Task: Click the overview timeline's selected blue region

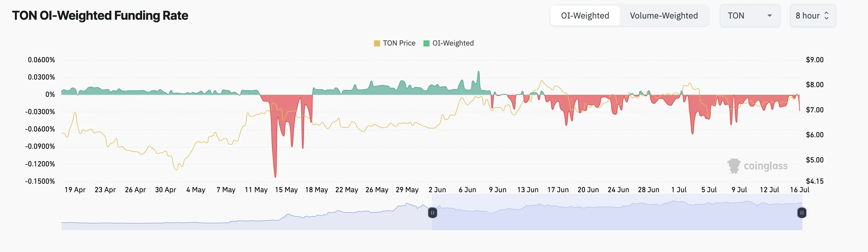Action: coord(617,213)
